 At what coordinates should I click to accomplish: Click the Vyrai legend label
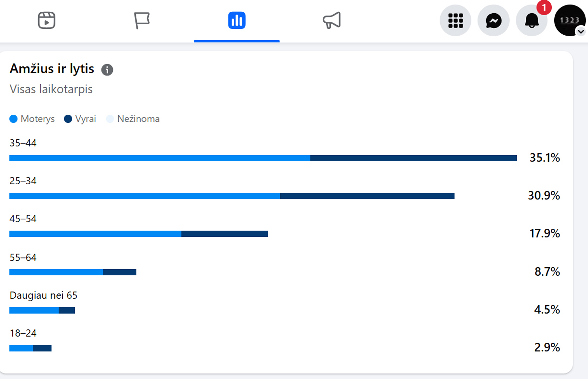86,119
